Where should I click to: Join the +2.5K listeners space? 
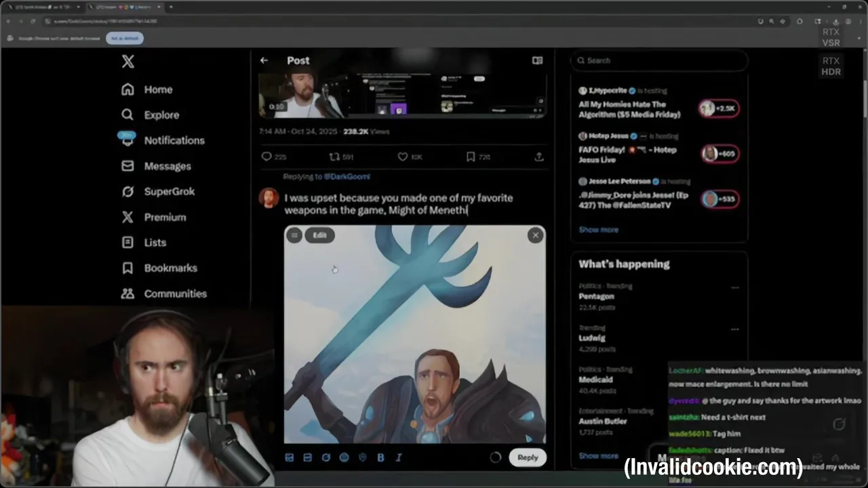[719, 108]
